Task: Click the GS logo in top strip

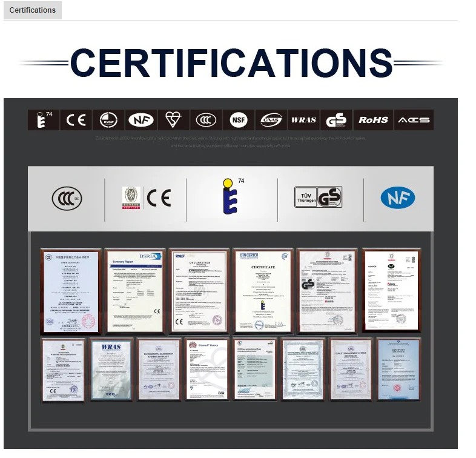Action: [x=336, y=120]
